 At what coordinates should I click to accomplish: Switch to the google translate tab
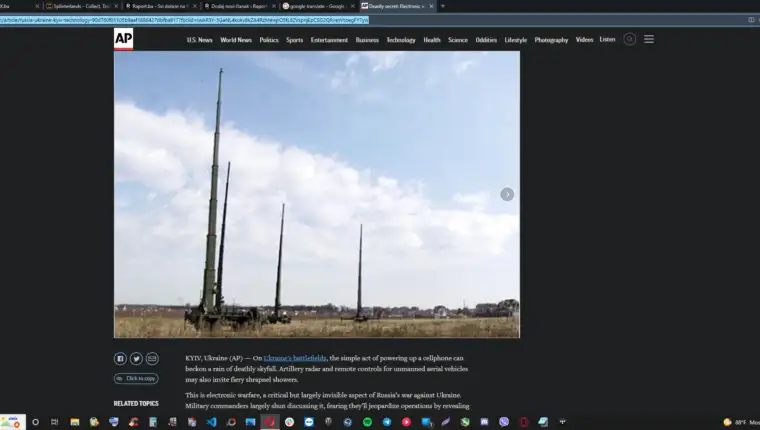(x=316, y=6)
